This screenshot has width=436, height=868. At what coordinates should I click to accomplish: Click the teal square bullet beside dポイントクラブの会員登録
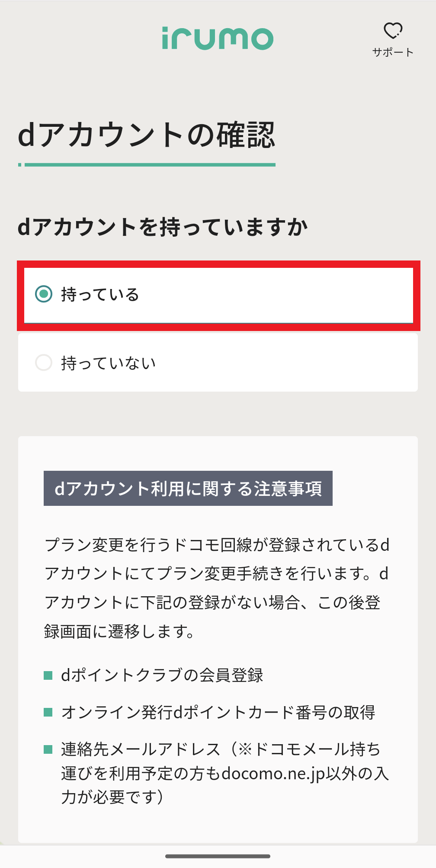click(48, 675)
